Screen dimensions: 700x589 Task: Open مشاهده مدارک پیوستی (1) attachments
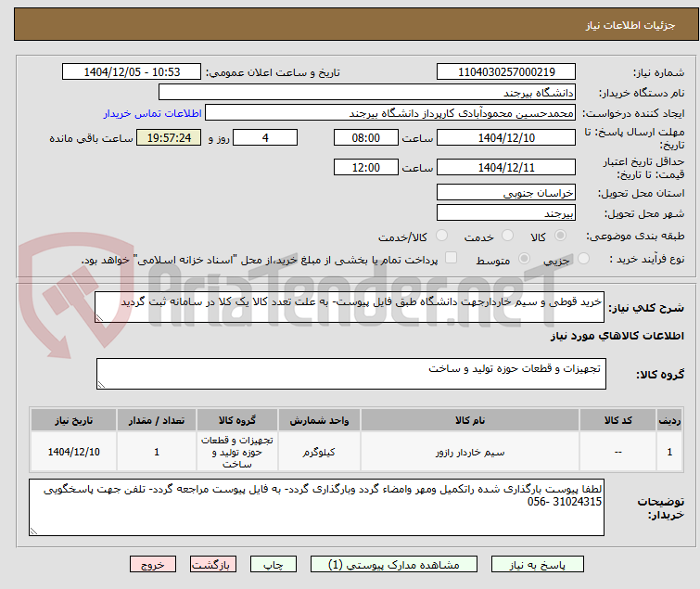[x=394, y=565]
